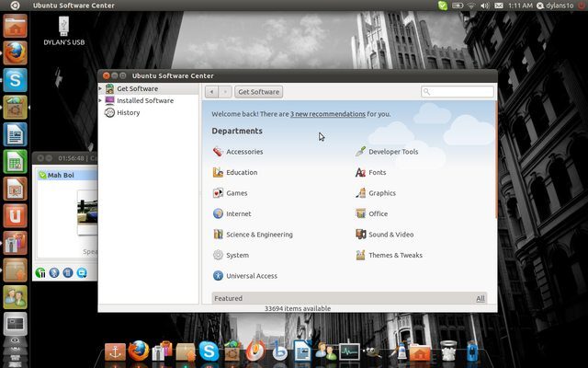Open the Accessories department

click(238, 152)
